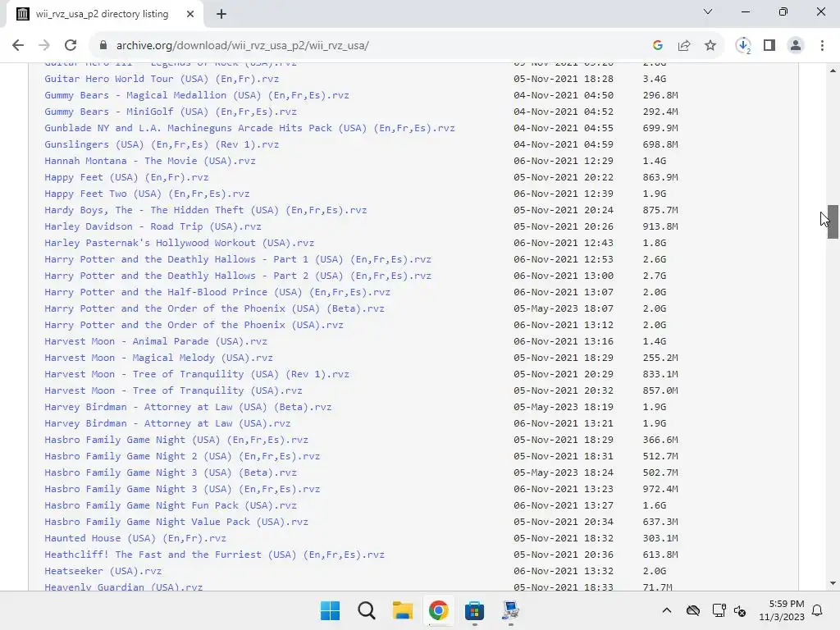Download Harry Potter and the Half-Blood Prince
Image resolution: width=840 pixels, height=630 pixels.
pyautogui.click(x=217, y=292)
